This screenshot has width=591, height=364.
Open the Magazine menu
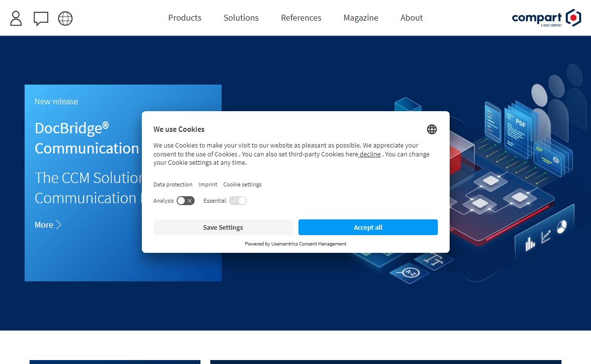pos(361,18)
